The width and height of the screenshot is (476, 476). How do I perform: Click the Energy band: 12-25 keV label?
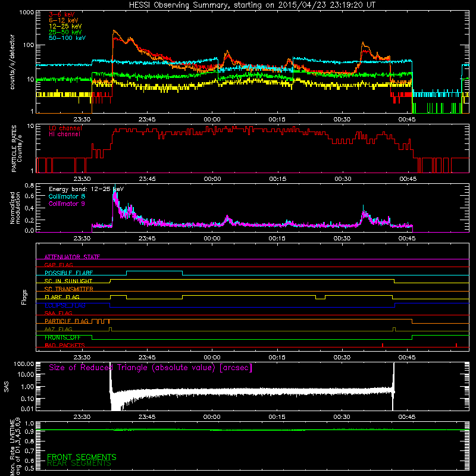(86, 189)
